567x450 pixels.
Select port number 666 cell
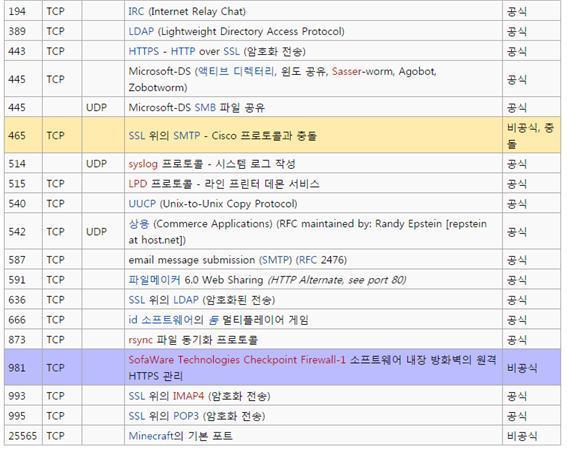pyautogui.click(x=24, y=320)
